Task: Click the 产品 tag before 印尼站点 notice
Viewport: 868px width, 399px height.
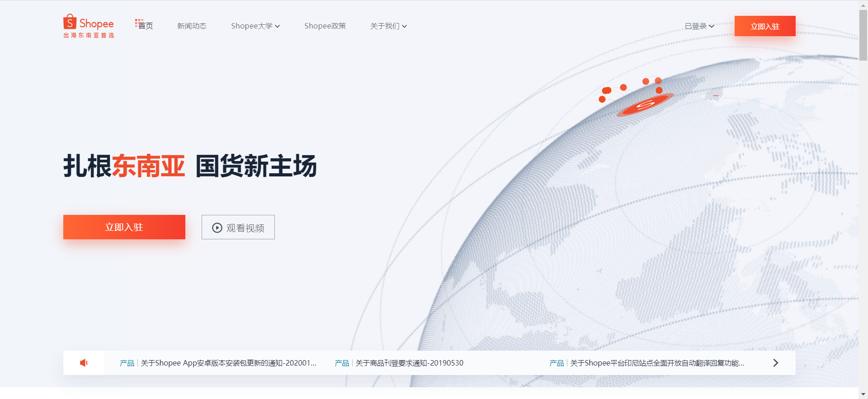Action: coord(557,363)
